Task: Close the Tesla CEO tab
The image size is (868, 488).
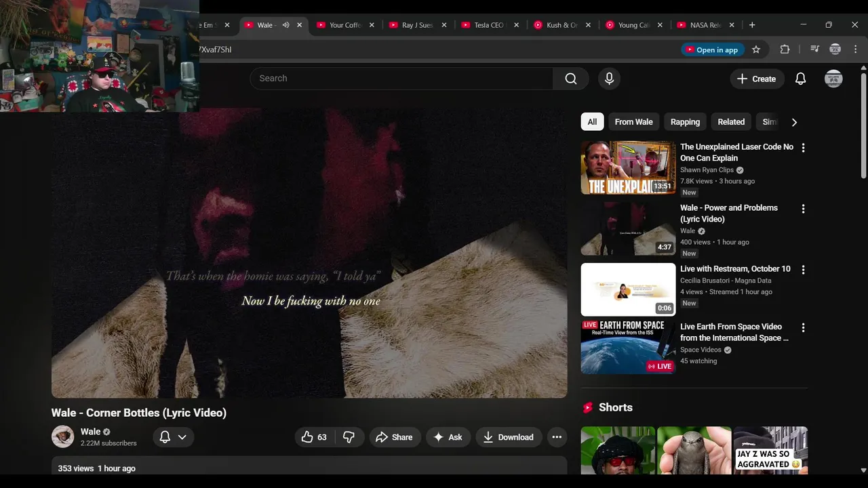Action: pos(516,25)
